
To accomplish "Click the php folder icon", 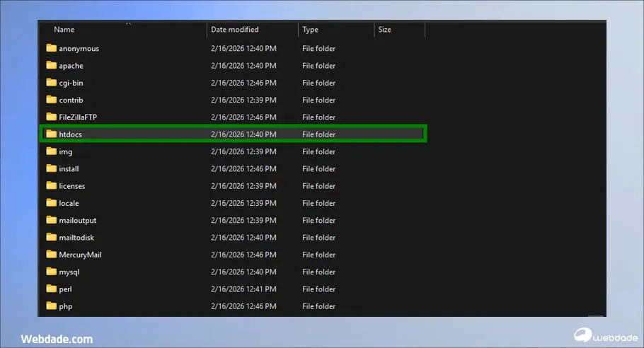I will coord(51,306).
